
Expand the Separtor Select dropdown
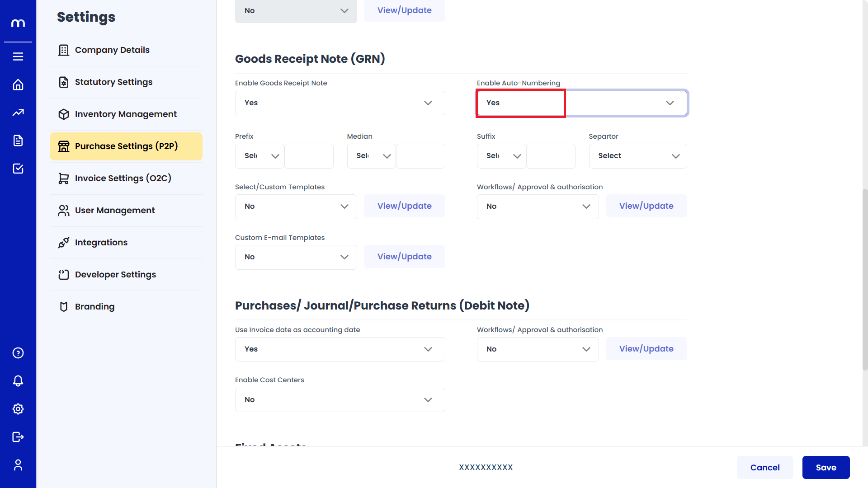coord(637,156)
